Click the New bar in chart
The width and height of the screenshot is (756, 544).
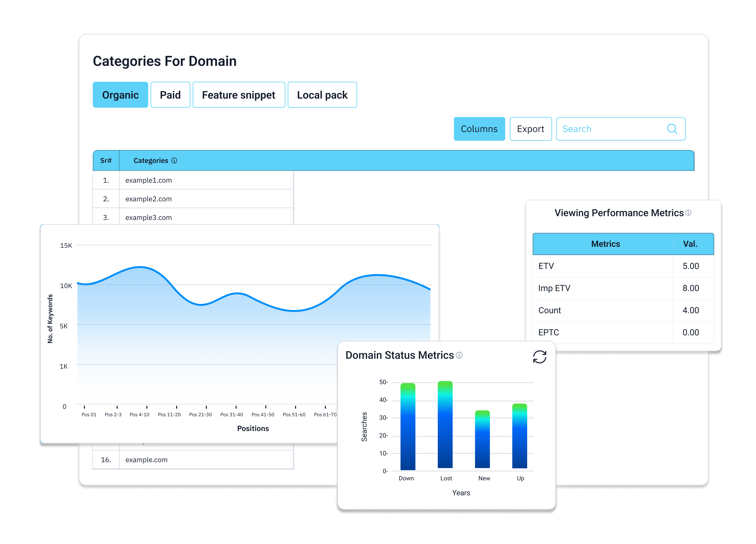tap(482, 439)
